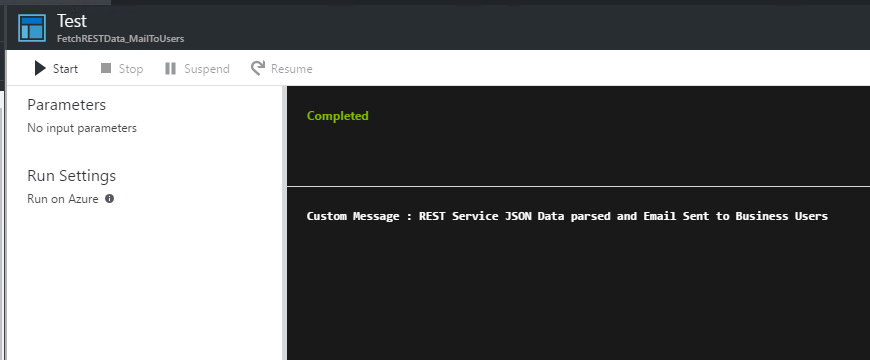Viewport: 870px width, 360px height.
Task: Click the Resume arrow icon
Action: point(257,68)
